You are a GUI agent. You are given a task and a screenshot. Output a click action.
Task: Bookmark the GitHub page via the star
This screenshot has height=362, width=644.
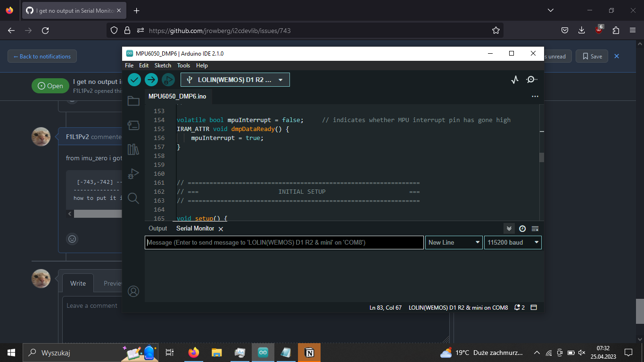(495, 30)
